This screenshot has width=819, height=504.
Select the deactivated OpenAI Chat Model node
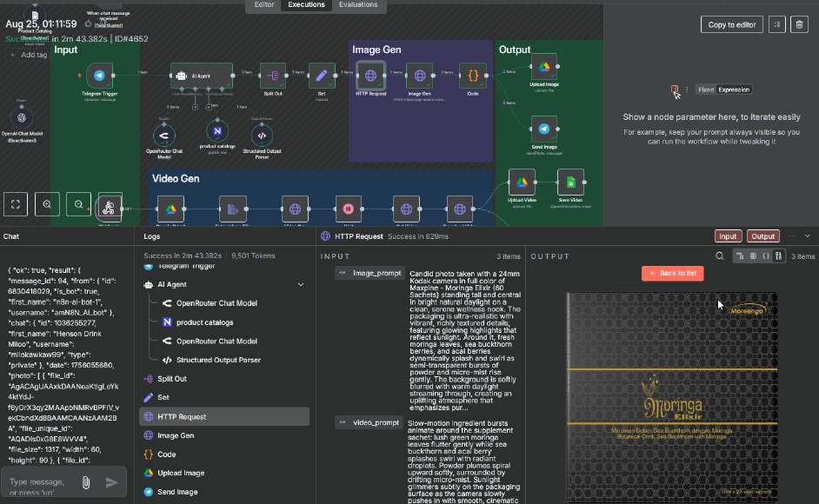(22, 118)
